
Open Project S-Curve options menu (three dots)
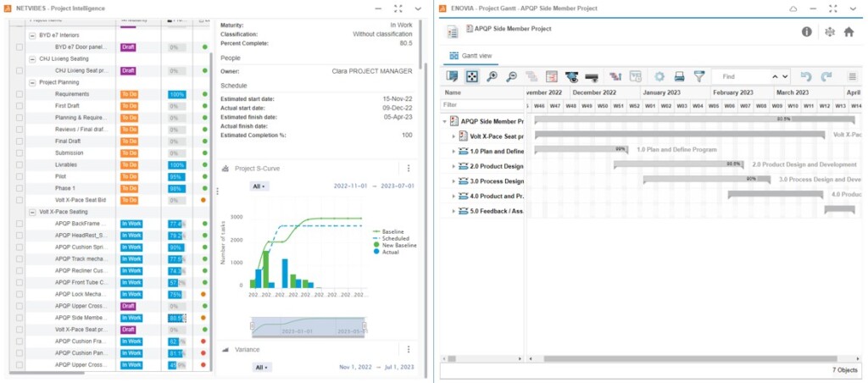409,169
